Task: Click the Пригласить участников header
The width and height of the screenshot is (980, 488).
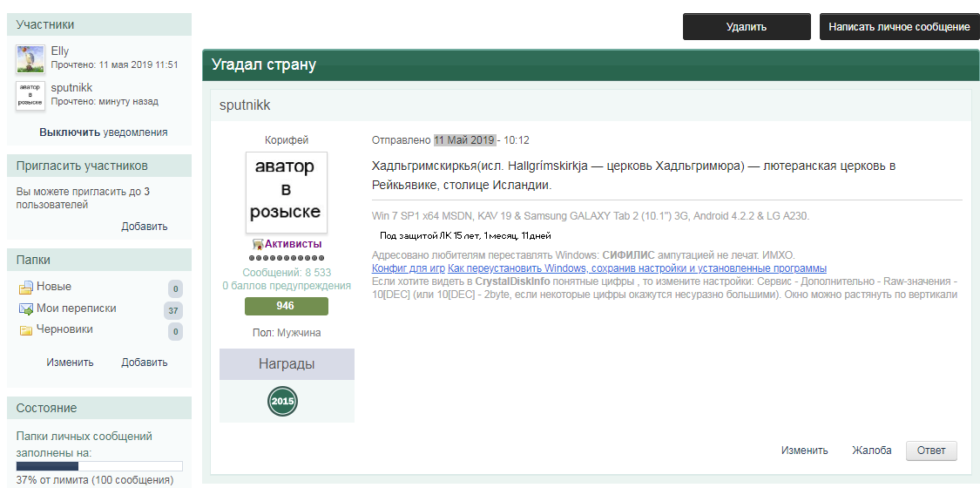Action: (99, 166)
